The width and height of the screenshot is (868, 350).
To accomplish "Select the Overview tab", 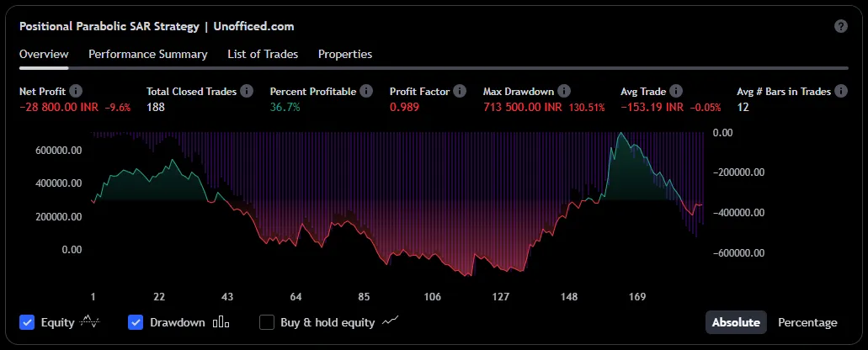I will click(44, 54).
